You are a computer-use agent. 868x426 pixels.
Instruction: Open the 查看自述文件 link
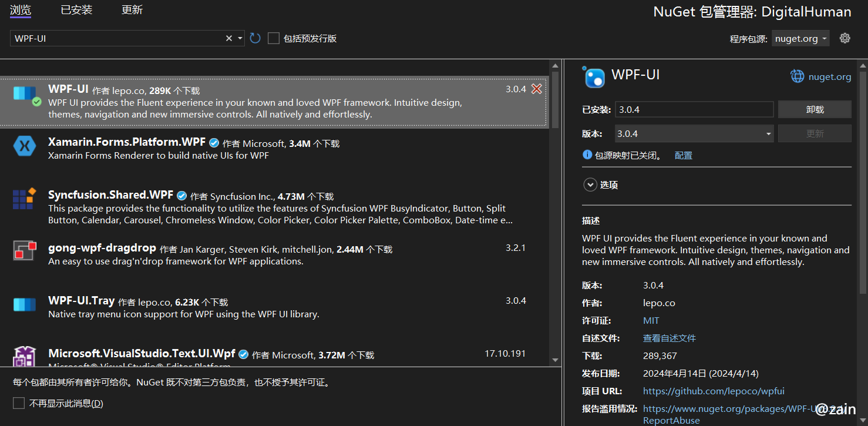click(x=669, y=338)
